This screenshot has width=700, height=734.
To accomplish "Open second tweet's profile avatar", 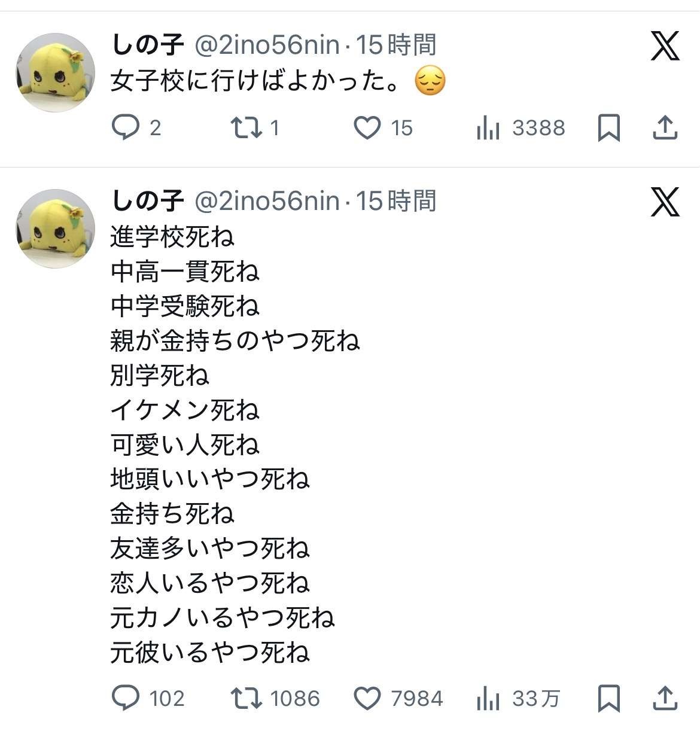I will click(x=55, y=229).
